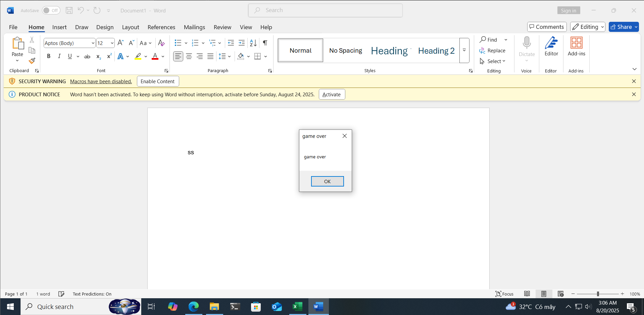The height and width of the screenshot is (315, 644).
Task: Expand the Styles gallery
Action: coord(464,50)
